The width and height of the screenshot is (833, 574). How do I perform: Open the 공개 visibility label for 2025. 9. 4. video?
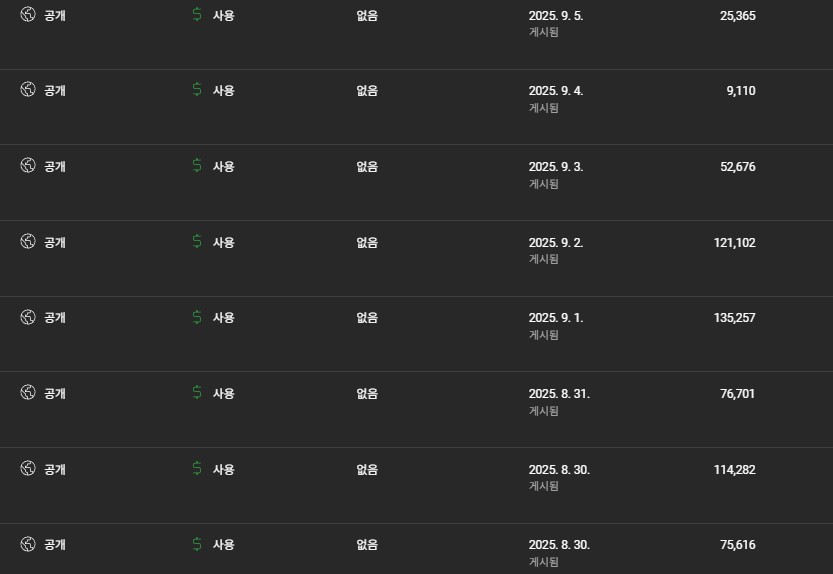[x=55, y=91]
